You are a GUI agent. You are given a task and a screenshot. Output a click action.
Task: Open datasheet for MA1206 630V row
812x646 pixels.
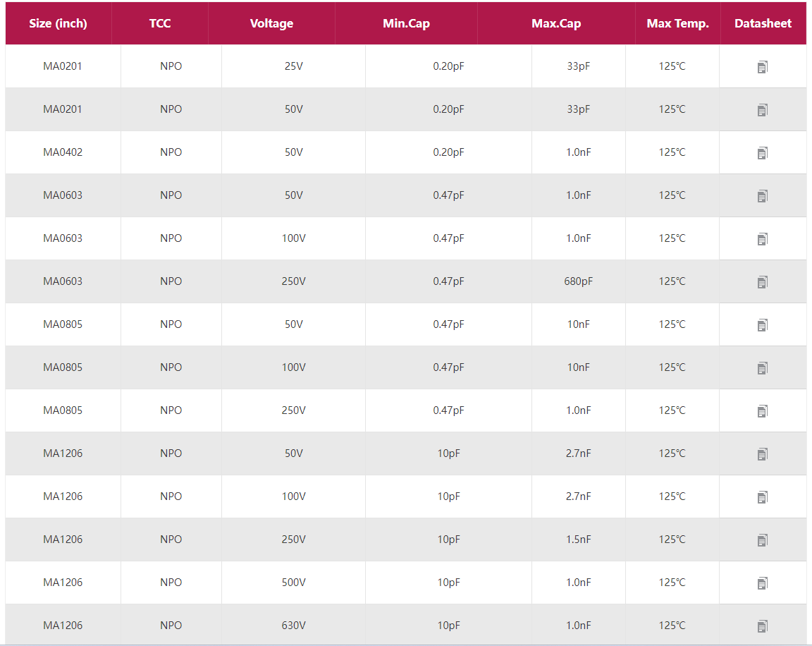762,626
